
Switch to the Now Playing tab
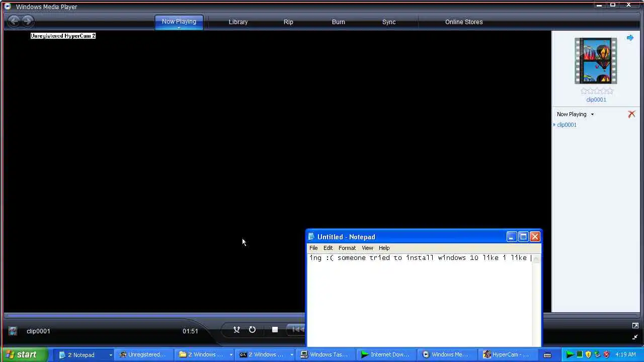point(179,22)
